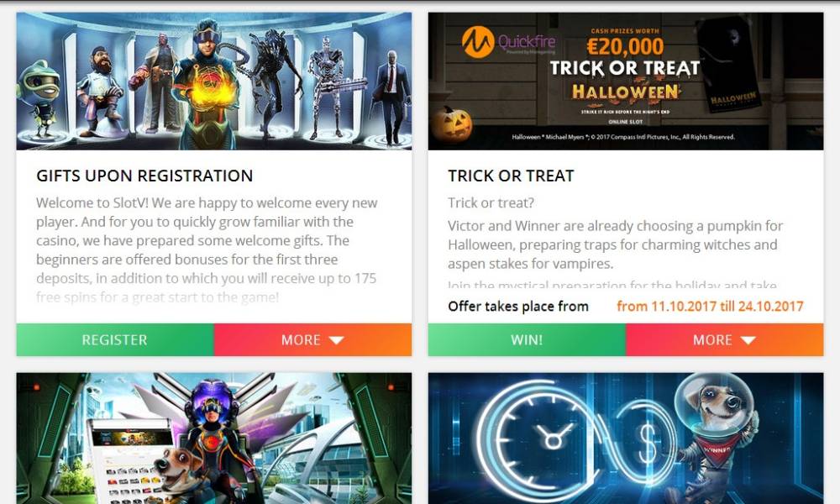
Task: Open the sci-fi city promo banner
Action: tap(213, 438)
